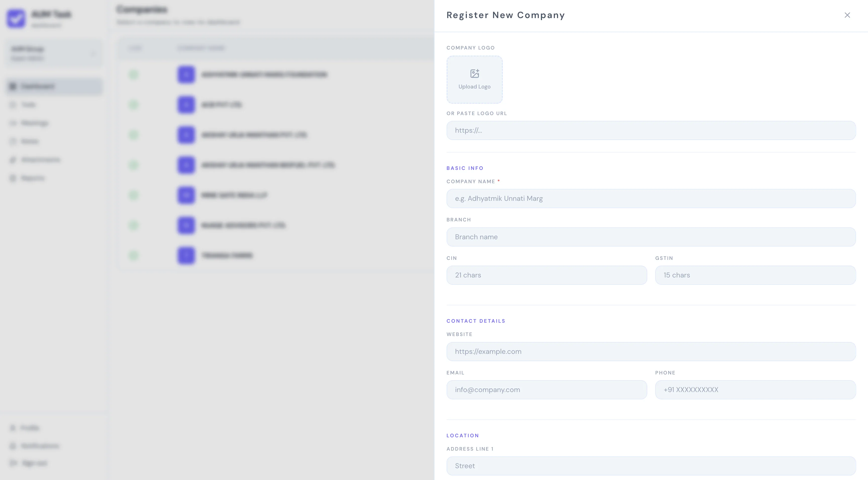Select the Phone +91 field
Viewport: 868px width, 480px height.
click(x=755, y=390)
